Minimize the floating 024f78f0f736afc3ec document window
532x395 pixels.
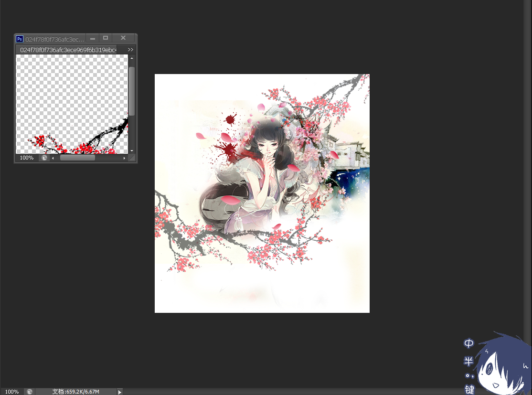pos(93,38)
